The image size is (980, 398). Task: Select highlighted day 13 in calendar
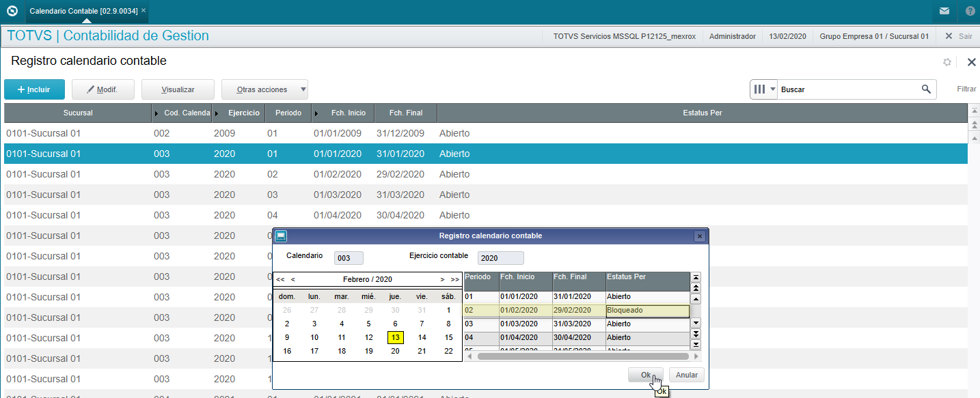pos(395,337)
